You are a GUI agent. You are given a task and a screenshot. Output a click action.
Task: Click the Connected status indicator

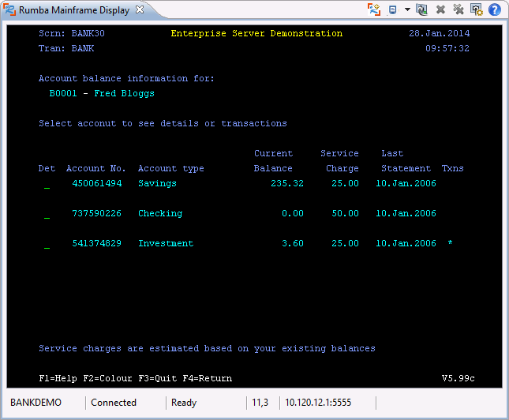click(x=114, y=403)
